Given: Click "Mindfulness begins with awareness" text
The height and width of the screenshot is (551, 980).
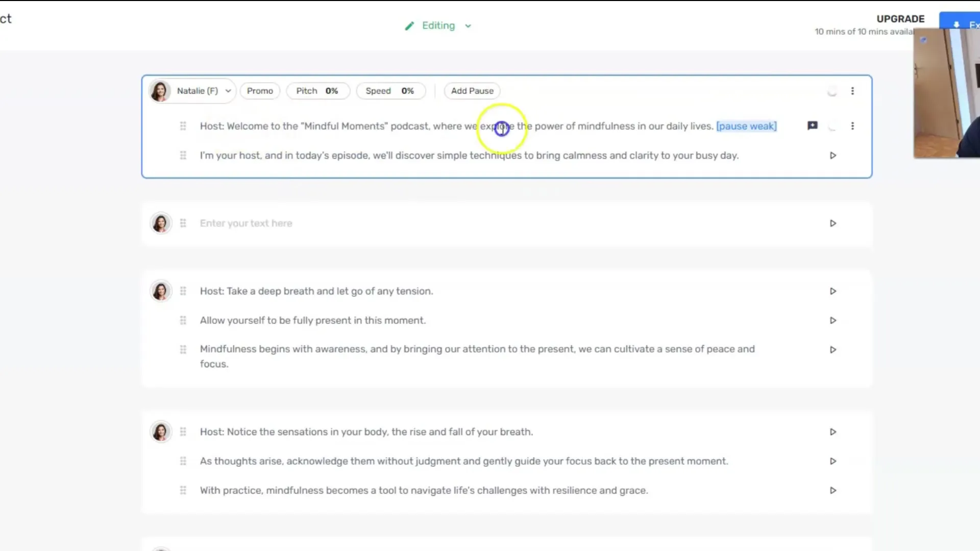Looking at the screenshot, I should (x=477, y=357).
